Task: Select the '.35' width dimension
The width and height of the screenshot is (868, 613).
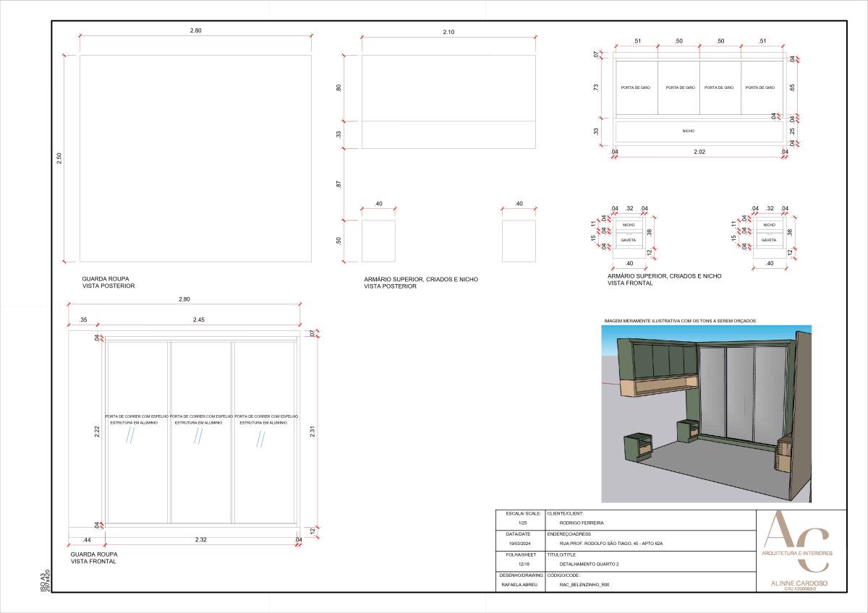Action: (x=83, y=320)
